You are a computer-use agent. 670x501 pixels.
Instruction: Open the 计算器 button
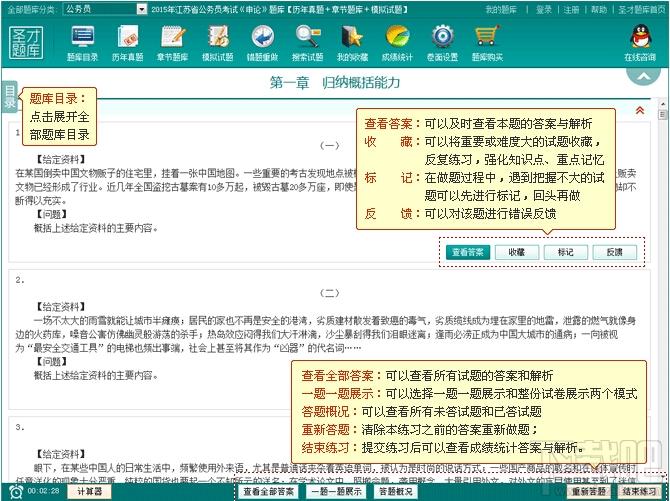pos(89,492)
